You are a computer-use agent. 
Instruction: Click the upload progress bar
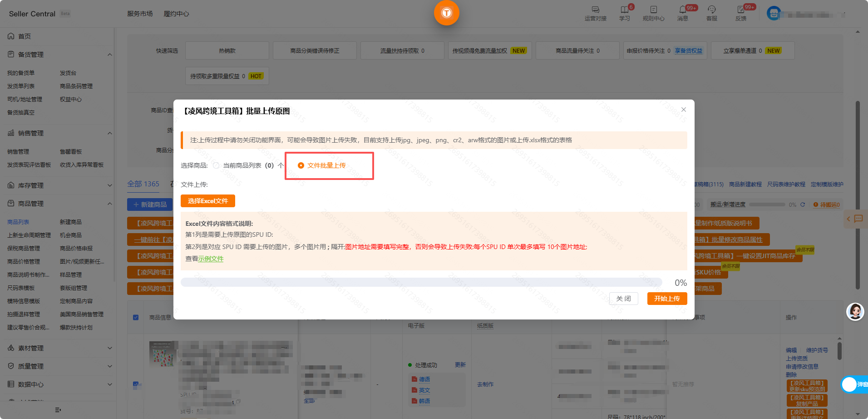point(421,282)
